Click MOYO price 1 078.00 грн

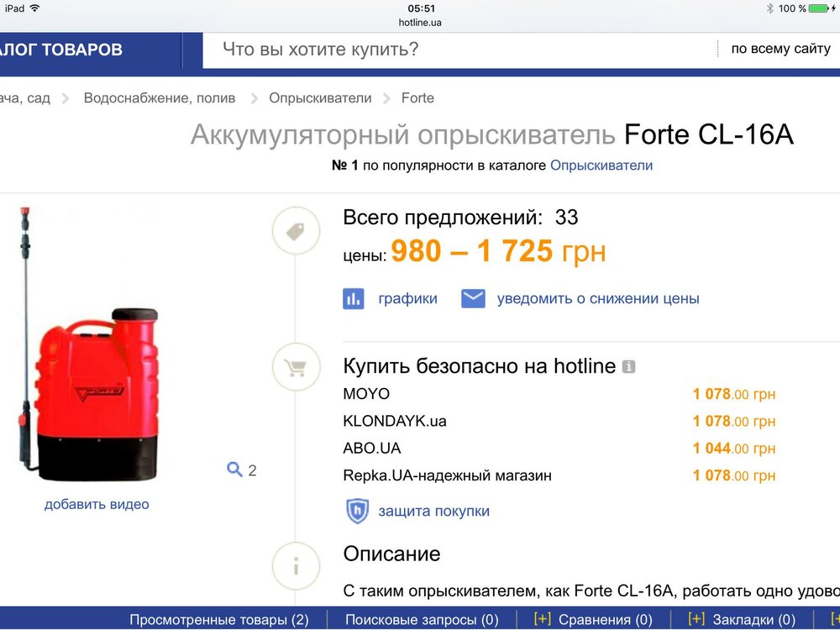pyautogui.click(x=734, y=394)
